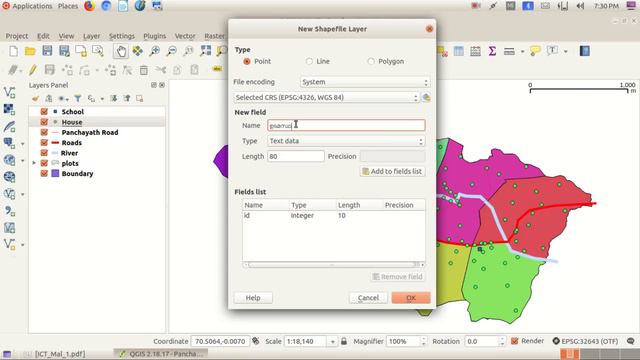Click the Coordinate field in status bar
Image resolution: width=640 pixels, height=360 pixels.
click(220, 341)
